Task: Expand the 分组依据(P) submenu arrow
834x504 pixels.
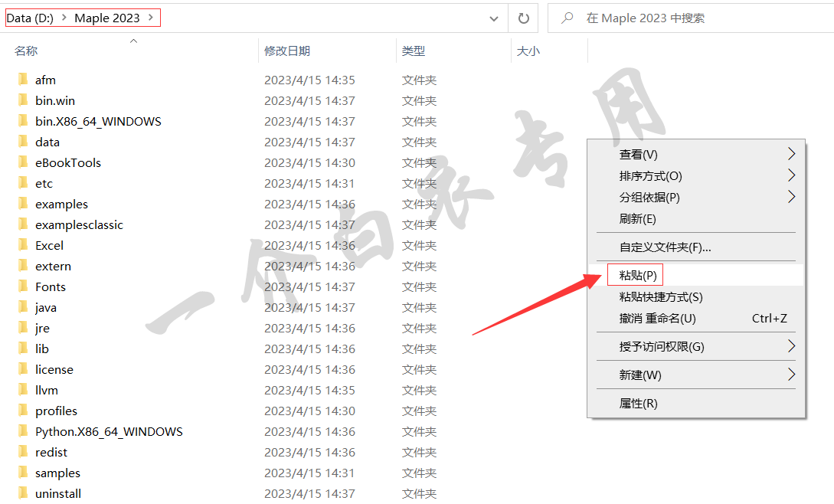Action: click(x=791, y=196)
